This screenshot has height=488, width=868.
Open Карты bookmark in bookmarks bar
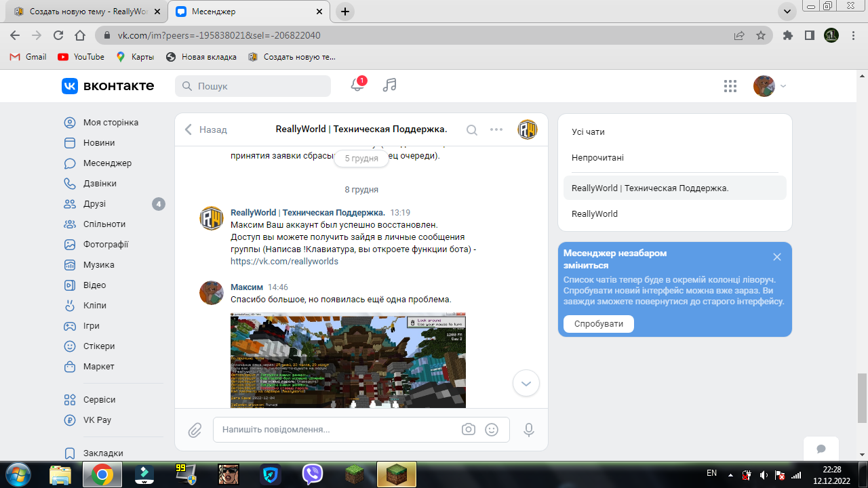tap(135, 57)
